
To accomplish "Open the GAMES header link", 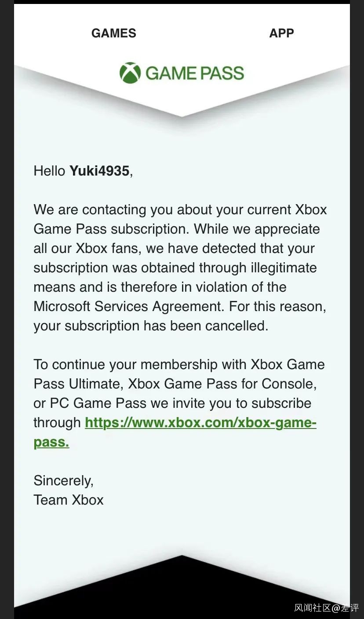I will coord(113,33).
